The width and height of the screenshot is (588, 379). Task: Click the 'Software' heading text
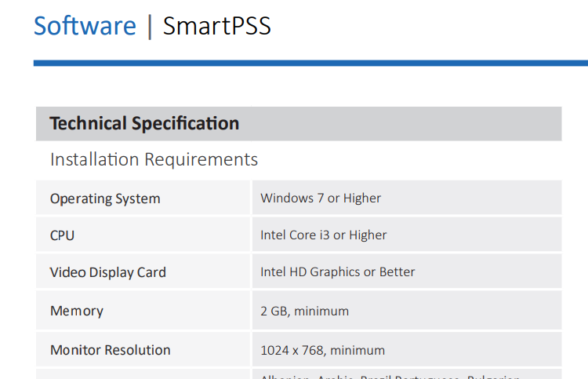85,26
